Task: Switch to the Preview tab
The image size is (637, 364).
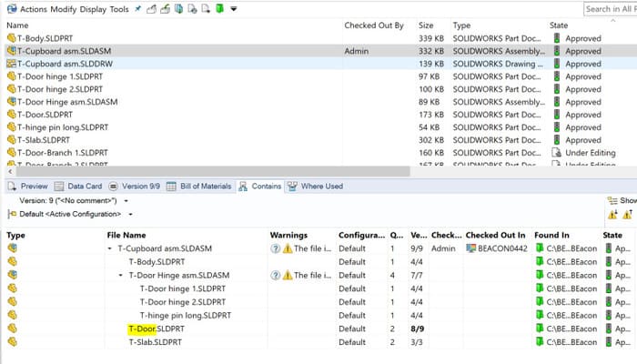Action: click(x=27, y=186)
